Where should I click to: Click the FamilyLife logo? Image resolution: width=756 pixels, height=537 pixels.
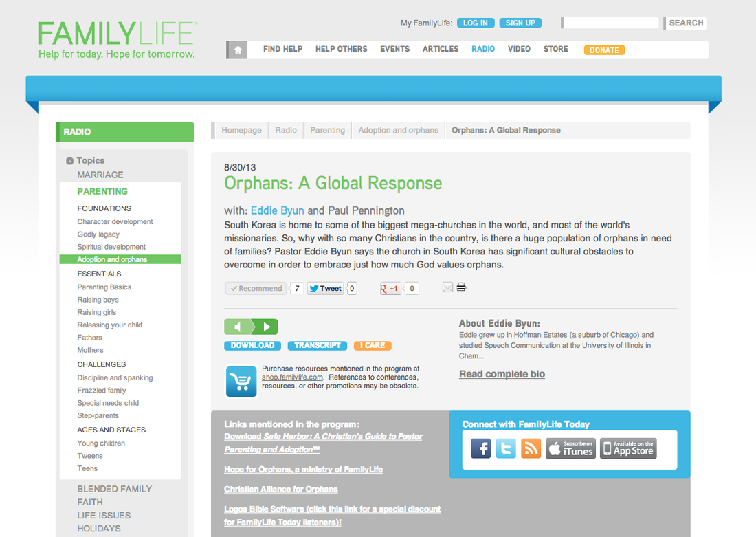[x=117, y=40]
